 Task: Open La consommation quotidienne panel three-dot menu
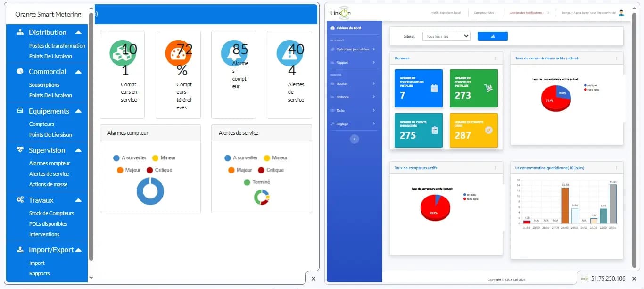click(x=616, y=168)
